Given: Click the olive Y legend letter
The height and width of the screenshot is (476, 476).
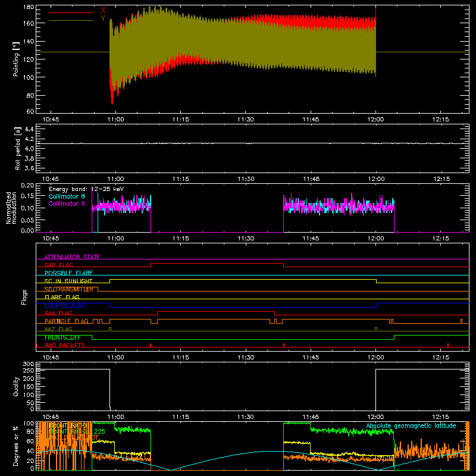Looking at the screenshot, I should [103, 18].
